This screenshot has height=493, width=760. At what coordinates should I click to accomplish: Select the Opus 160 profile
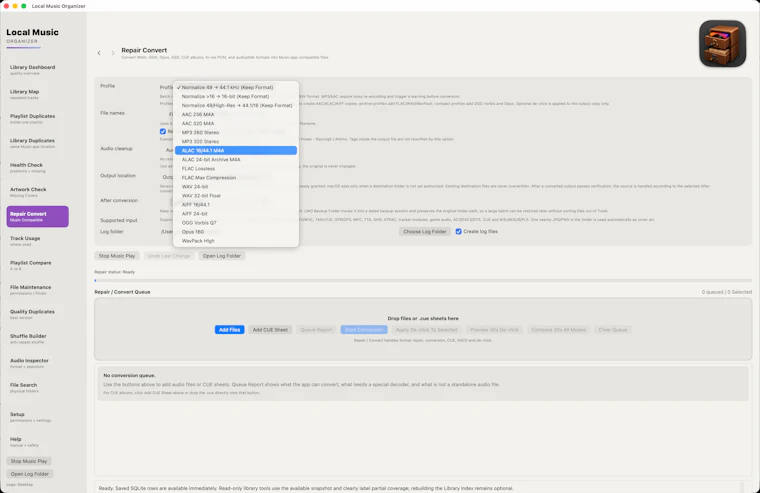point(236,232)
